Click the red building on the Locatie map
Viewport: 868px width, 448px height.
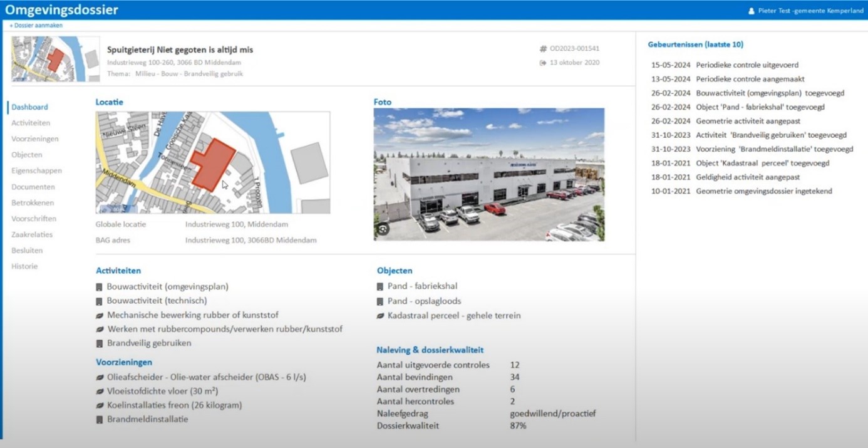point(212,164)
